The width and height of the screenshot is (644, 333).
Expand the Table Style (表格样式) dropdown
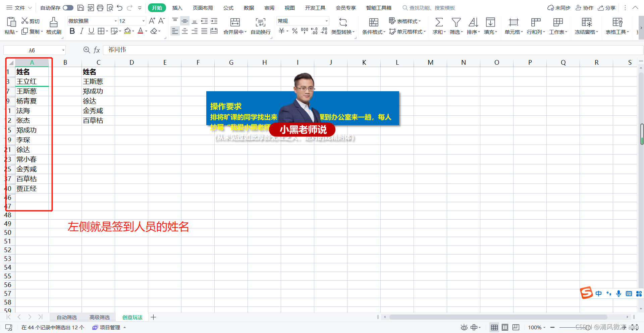(x=405, y=21)
